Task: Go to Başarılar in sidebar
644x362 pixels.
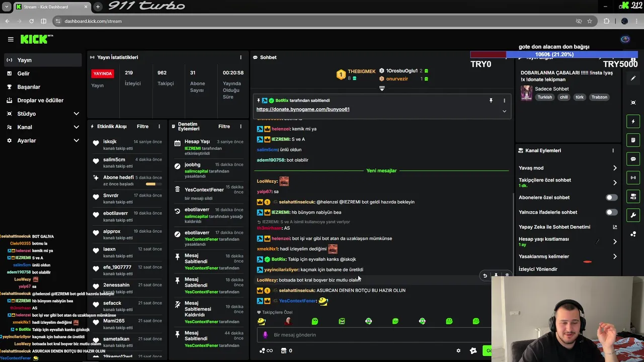Action: 42,87
